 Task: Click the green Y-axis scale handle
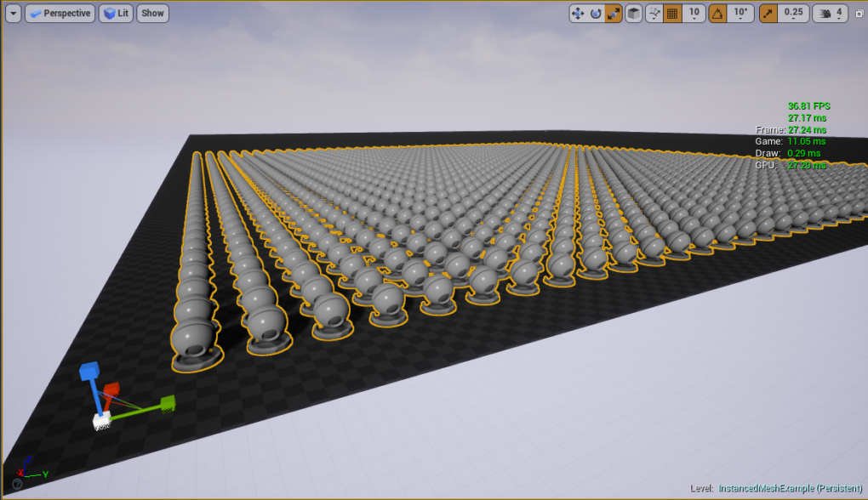168,403
